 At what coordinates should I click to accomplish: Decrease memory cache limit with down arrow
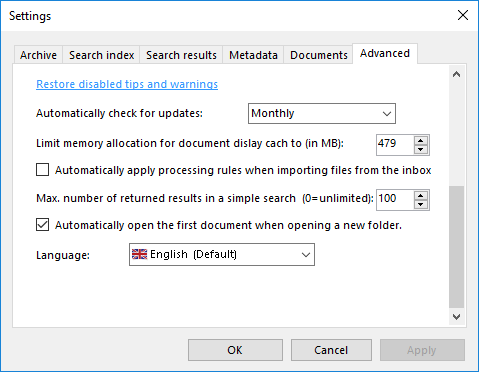(x=421, y=149)
